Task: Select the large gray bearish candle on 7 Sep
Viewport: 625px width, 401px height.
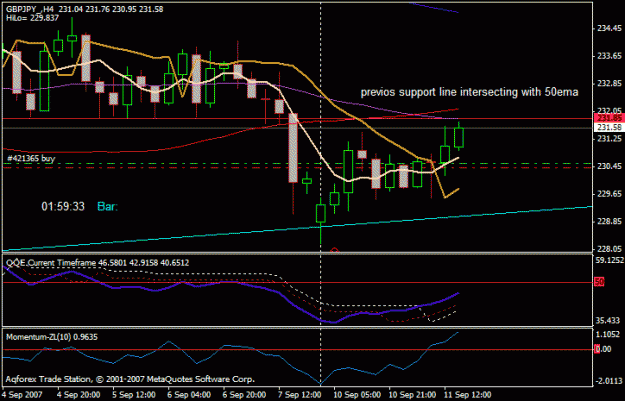Action: [293, 148]
